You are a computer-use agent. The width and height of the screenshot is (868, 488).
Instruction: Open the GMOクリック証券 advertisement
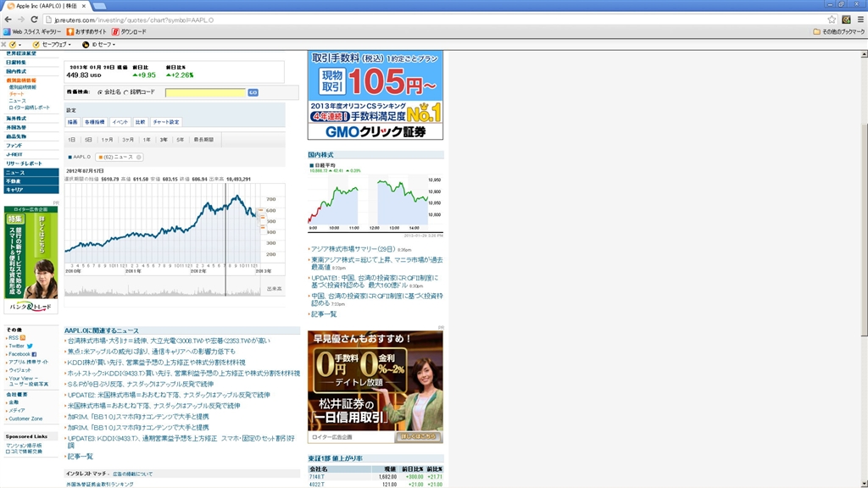(376, 95)
